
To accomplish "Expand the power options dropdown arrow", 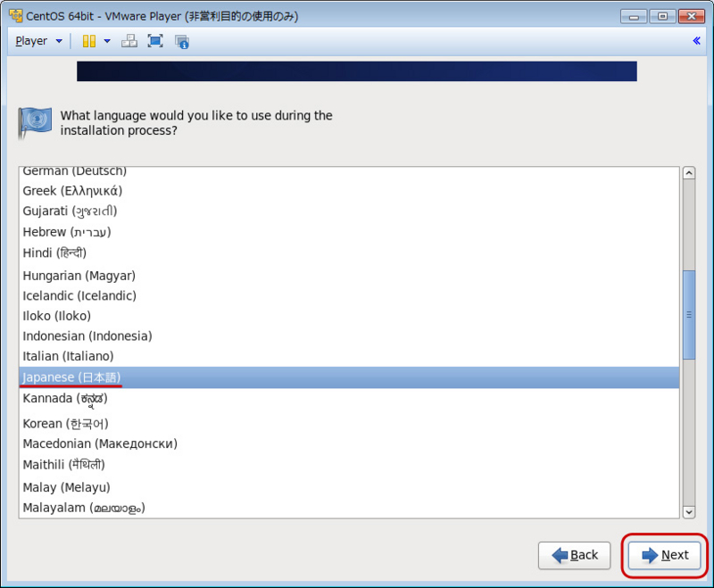I will point(107,41).
